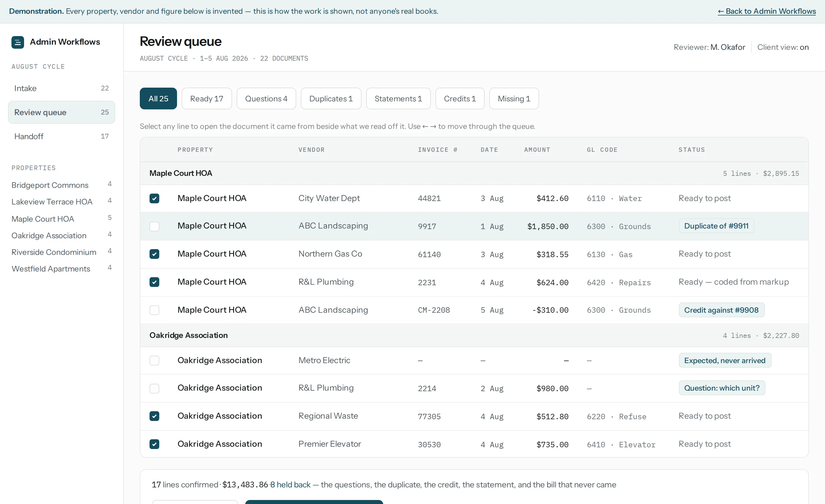Screen dimensions: 825x504
Task: Click the Maple Court HOA group header
Action: [x=474, y=174]
